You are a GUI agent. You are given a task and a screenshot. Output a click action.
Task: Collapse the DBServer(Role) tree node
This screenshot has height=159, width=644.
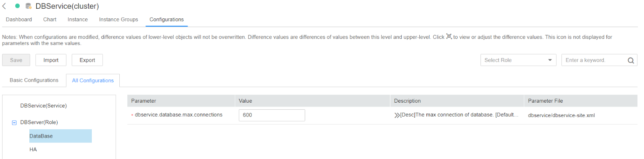(14, 123)
